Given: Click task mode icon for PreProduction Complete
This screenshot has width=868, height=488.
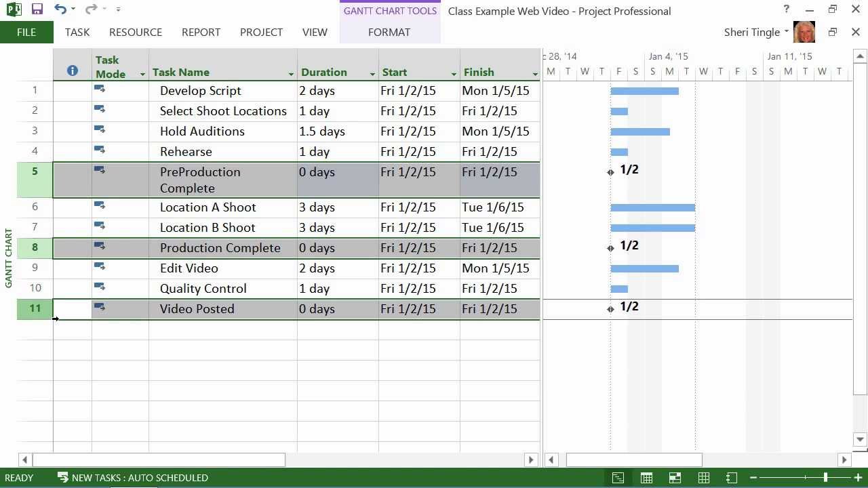Looking at the screenshot, I should point(100,170).
